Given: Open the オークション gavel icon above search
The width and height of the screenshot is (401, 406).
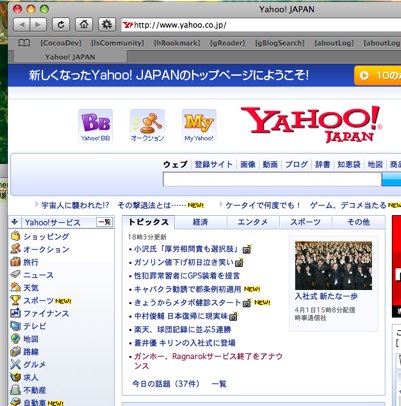Looking at the screenshot, I should 147,126.
